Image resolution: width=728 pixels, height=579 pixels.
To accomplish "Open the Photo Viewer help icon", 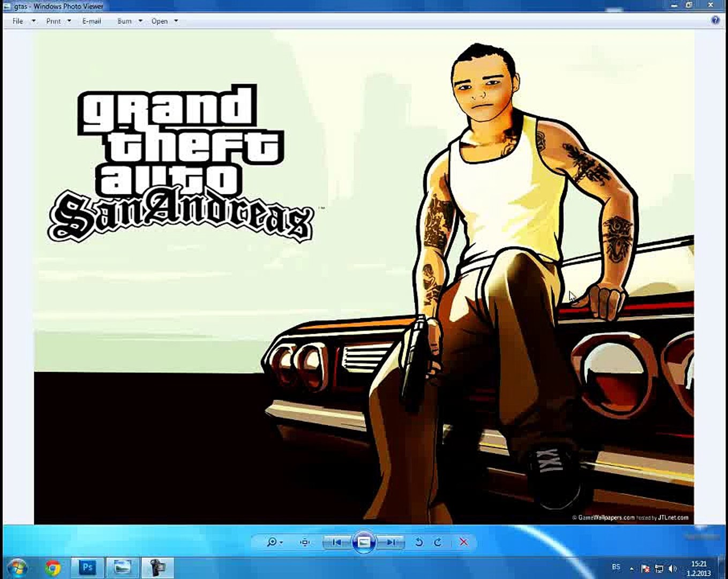I will tap(715, 20).
